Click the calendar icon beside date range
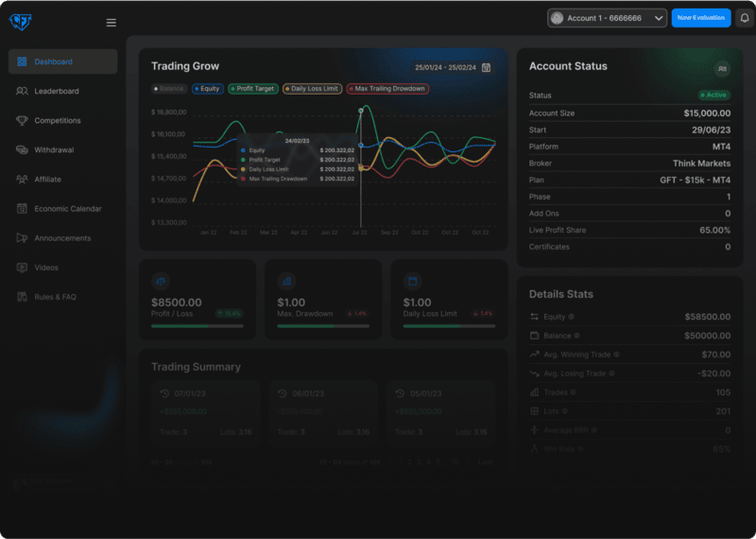Viewport: 756px width, 539px height. [x=486, y=67]
